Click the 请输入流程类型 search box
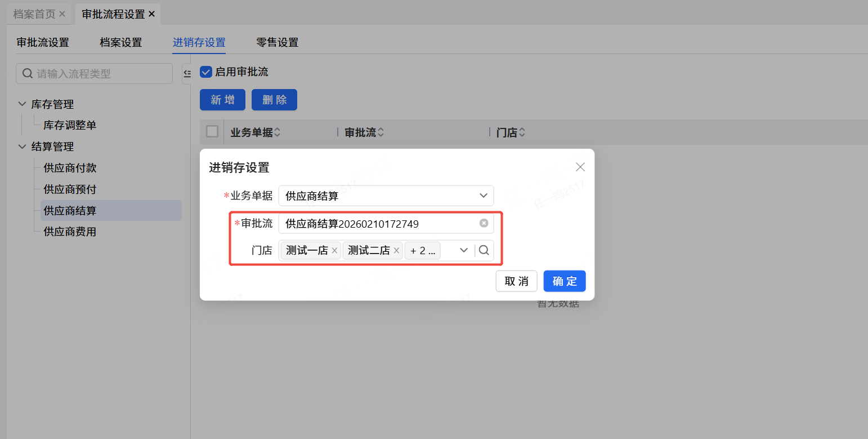The image size is (868, 439). coord(94,73)
